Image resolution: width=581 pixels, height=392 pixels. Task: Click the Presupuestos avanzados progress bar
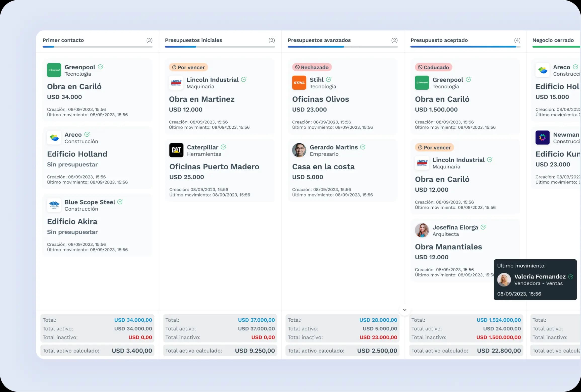click(343, 47)
